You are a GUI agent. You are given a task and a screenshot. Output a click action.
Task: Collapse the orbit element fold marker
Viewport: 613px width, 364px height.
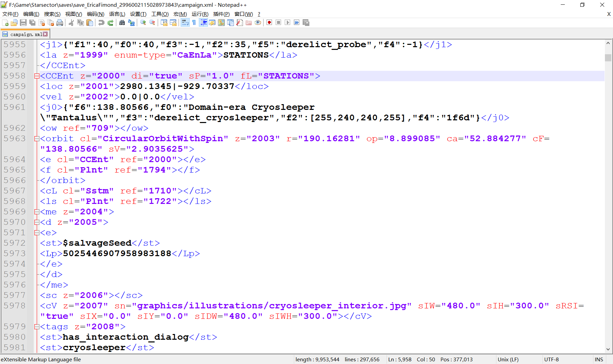tap(36, 138)
